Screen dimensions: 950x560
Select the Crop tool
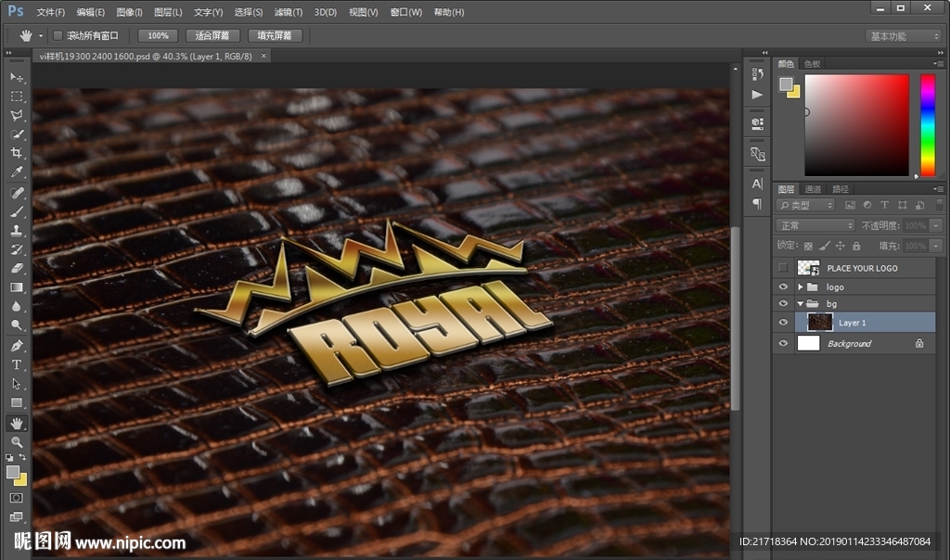click(17, 153)
